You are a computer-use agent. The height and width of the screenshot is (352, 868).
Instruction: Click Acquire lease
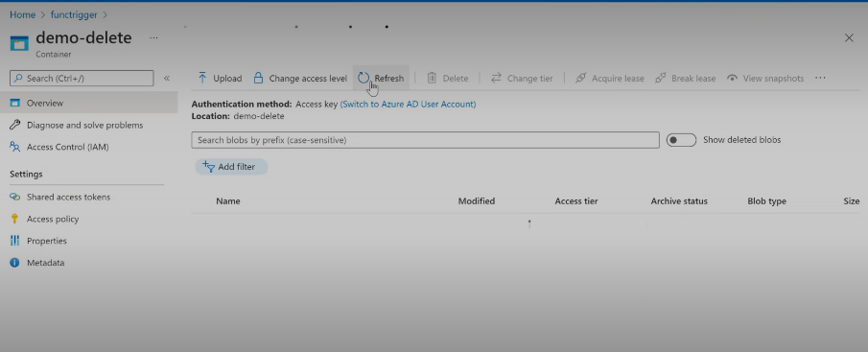pos(609,79)
